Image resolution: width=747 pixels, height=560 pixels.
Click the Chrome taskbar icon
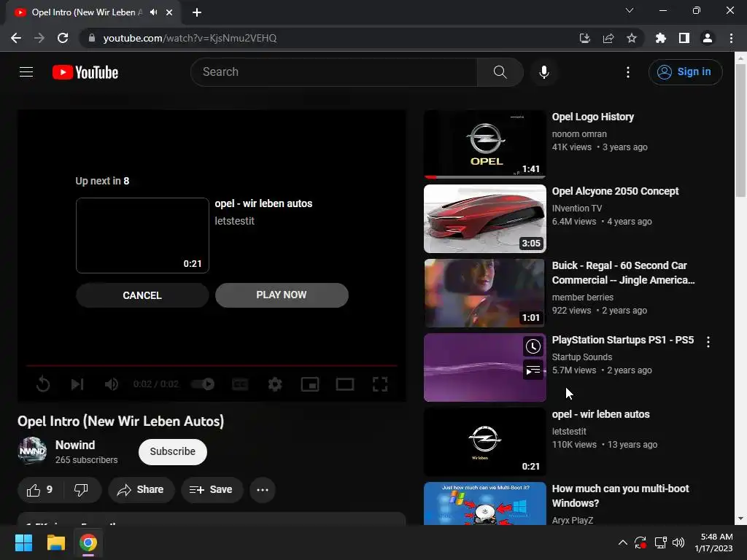(88, 542)
